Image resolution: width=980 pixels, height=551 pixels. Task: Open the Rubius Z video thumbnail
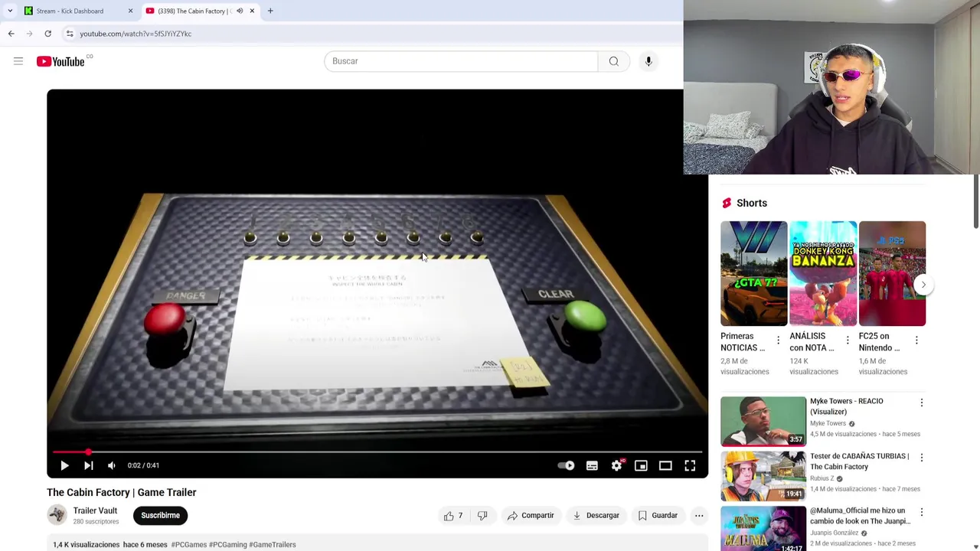coord(763,476)
